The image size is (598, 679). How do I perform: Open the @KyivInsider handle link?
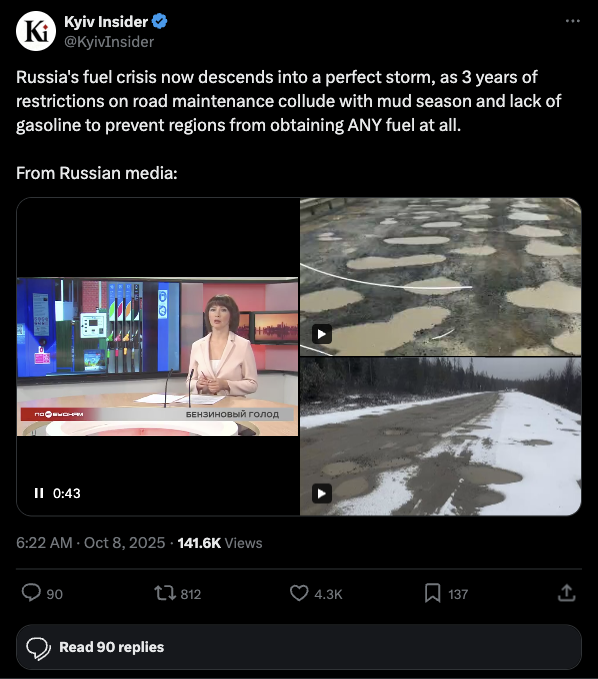click(109, 42)
